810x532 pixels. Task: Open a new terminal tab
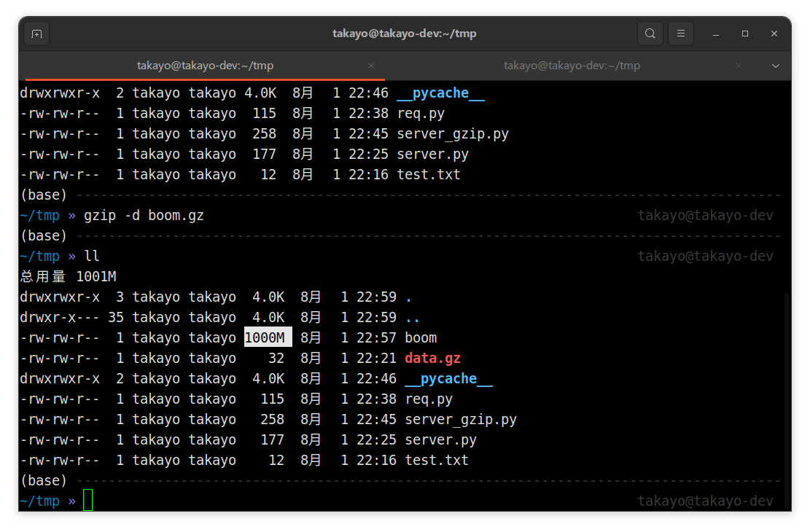pos(36,34)
